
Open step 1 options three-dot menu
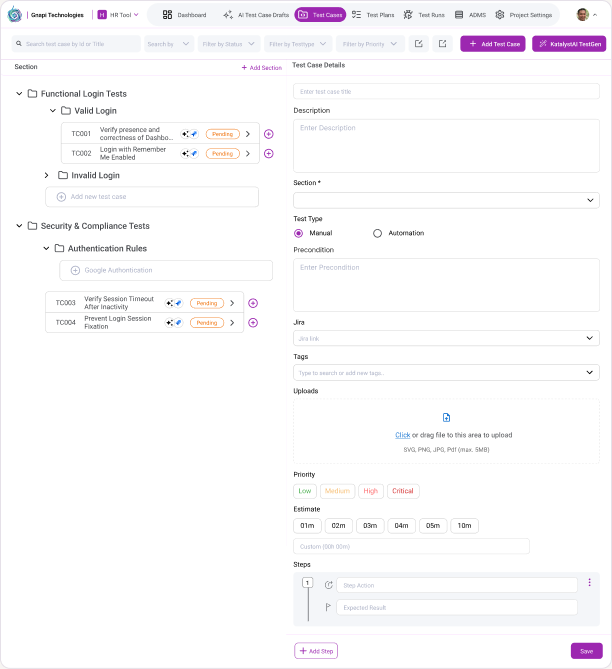pos(589,582)
